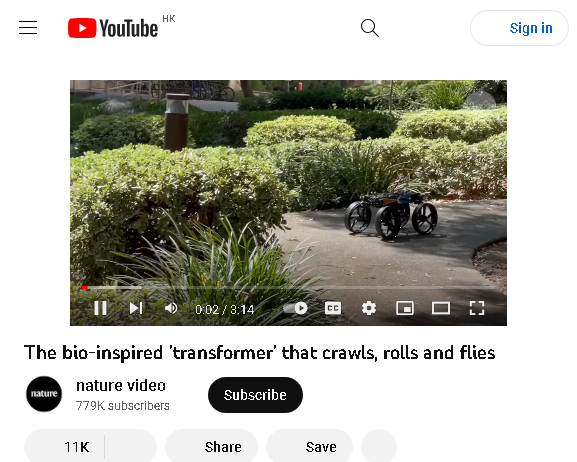Screen dimensions: 577x462
Task: Switch to theater mode
Action: [441, 308]
